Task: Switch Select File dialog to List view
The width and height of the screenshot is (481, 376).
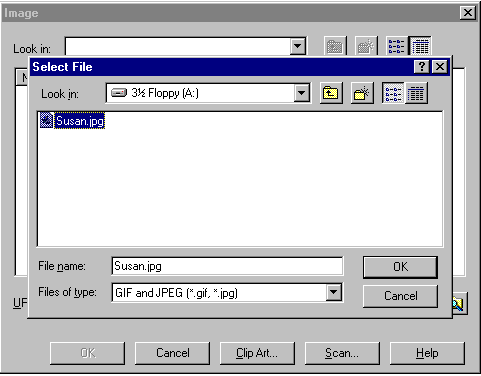Action: [393, 93]
